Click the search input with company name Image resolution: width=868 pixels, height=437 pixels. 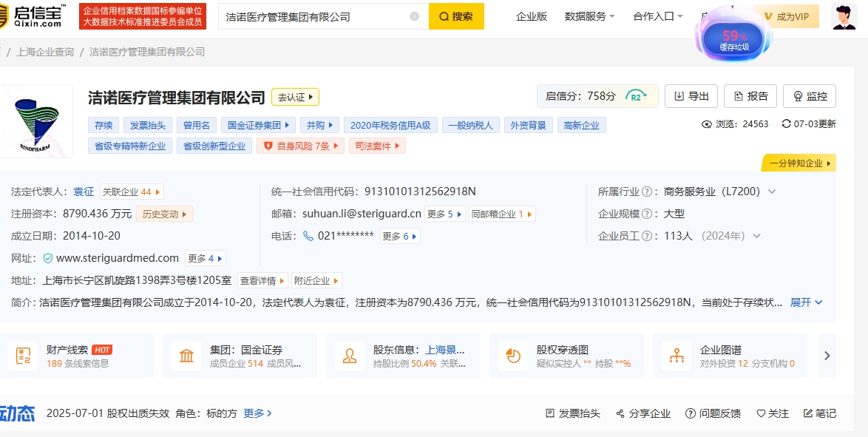click(323, 16)
